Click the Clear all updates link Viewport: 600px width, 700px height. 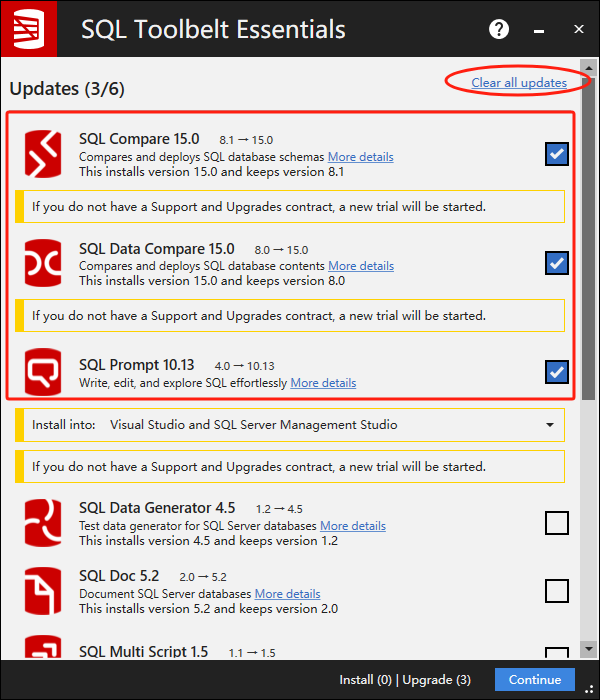[519, 83]
